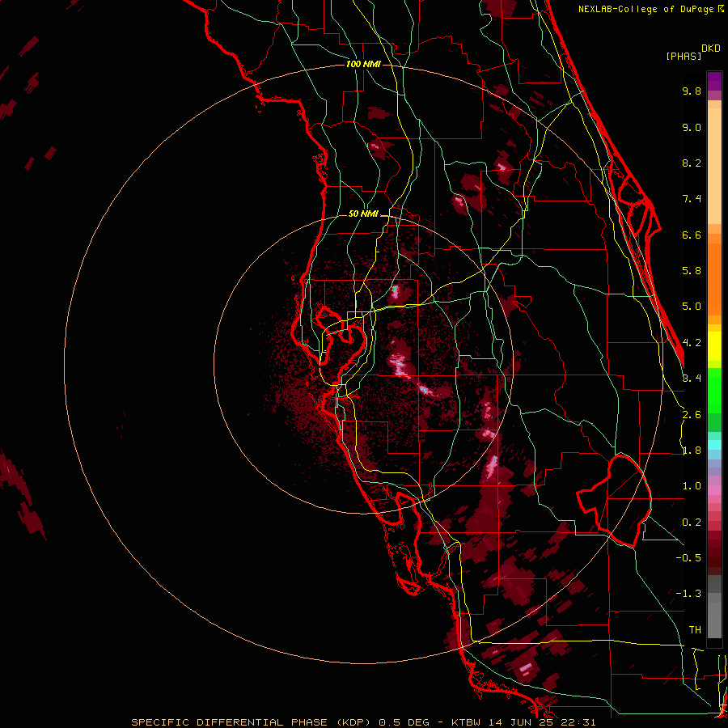Click the "50 NMI" range ring label

(363, 214)
